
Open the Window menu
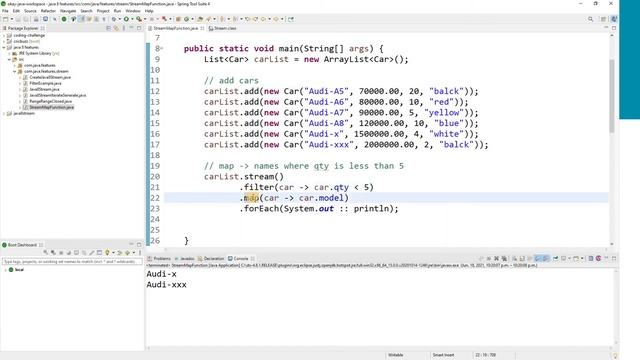(x=133, y=11)
